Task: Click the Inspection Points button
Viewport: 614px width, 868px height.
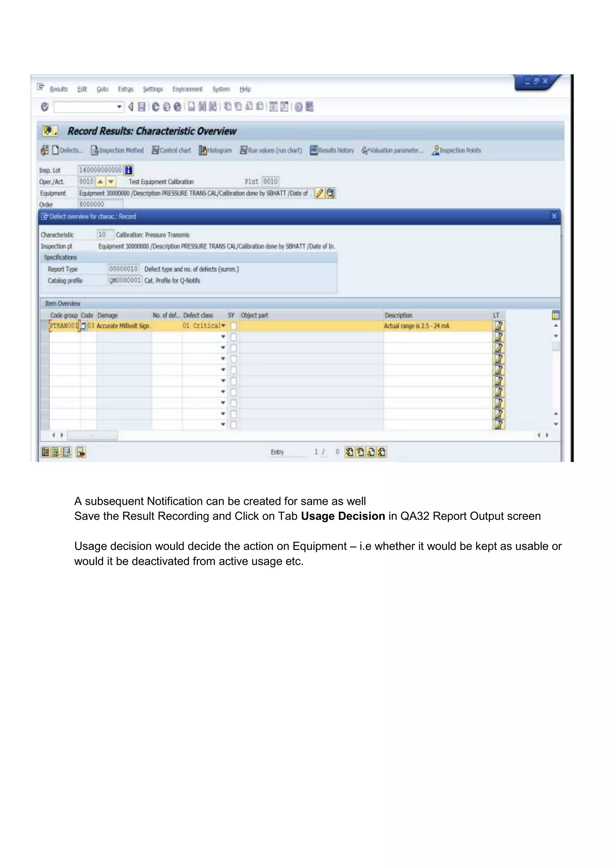Action: (456, 150)
